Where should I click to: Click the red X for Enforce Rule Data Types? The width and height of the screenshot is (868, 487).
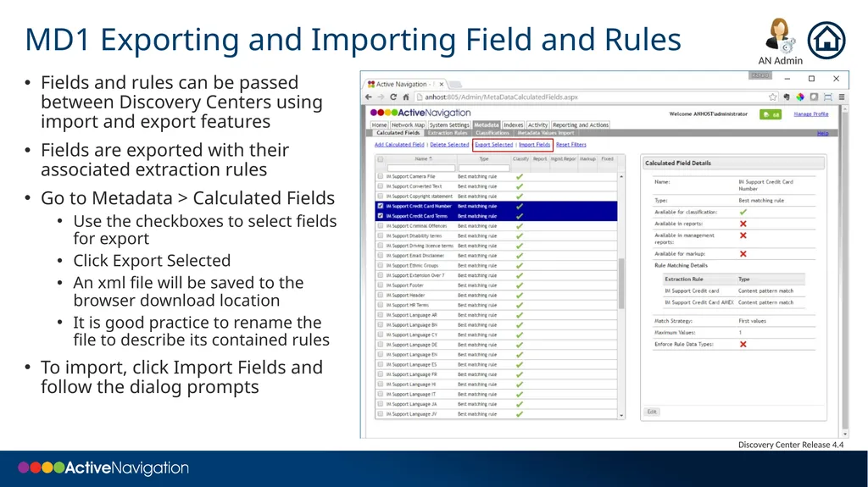tap(743, 344)
